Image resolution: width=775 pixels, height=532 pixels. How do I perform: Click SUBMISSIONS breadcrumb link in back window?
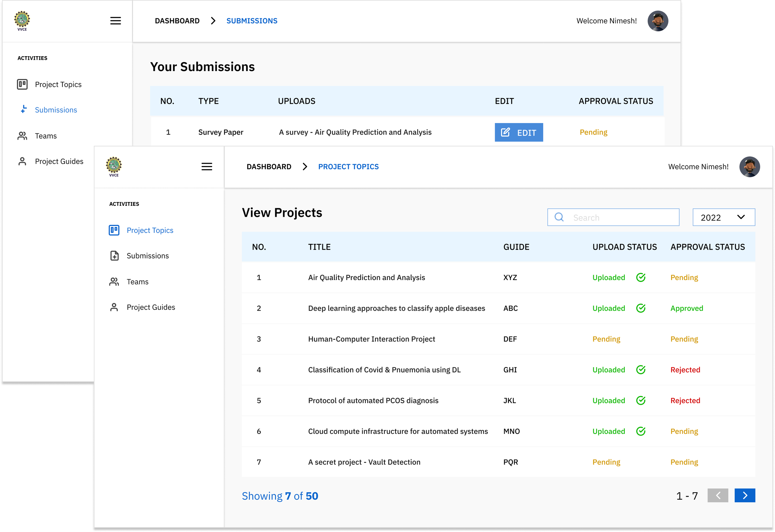(x=252, y=21)
